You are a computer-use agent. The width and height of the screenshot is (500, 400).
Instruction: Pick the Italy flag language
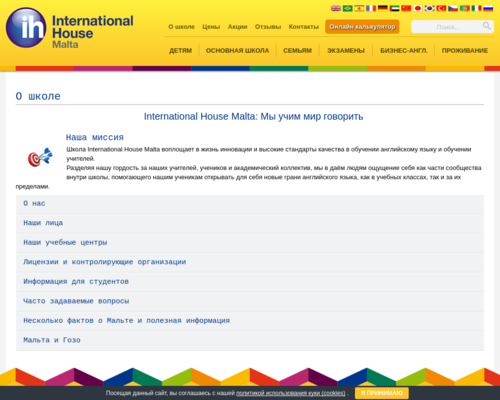tap(476, 8)
